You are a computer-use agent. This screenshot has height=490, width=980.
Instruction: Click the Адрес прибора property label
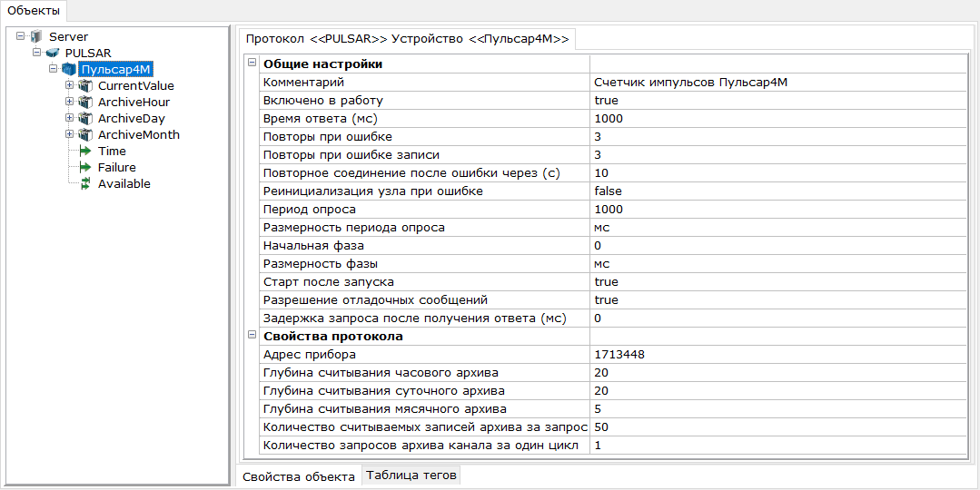(x=310, y=355)
